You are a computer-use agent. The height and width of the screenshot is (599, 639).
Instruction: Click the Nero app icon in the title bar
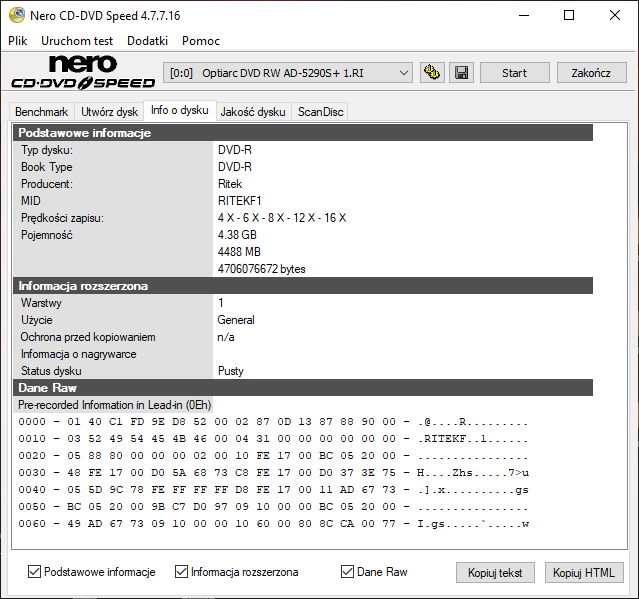[17, 15]
